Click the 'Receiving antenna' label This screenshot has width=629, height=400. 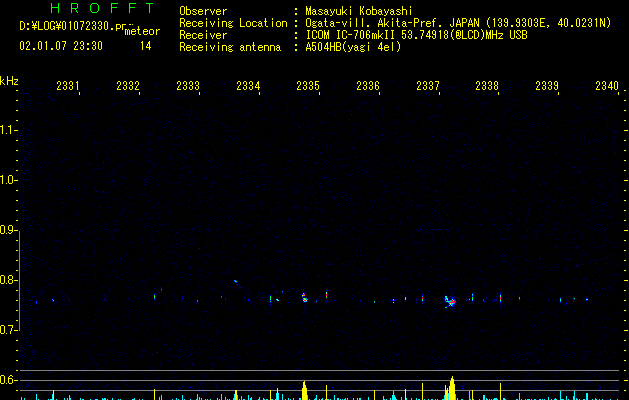click(230, 47)
